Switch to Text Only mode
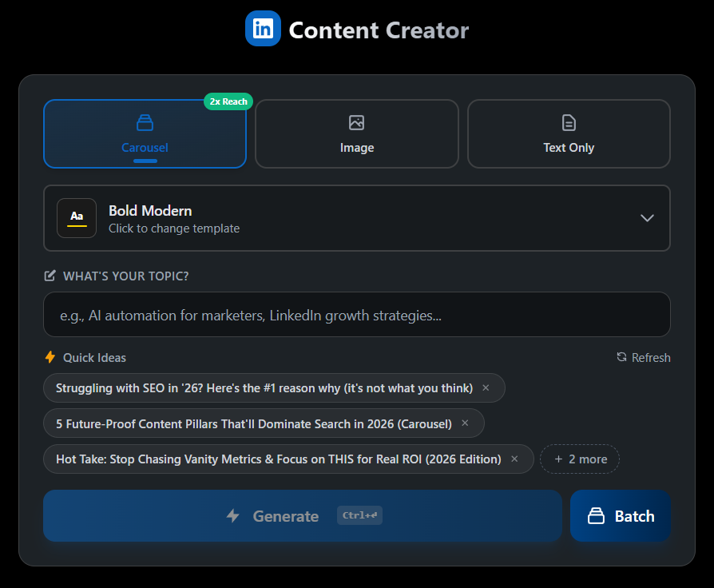 pyautogui.click(x=568, y=133)
